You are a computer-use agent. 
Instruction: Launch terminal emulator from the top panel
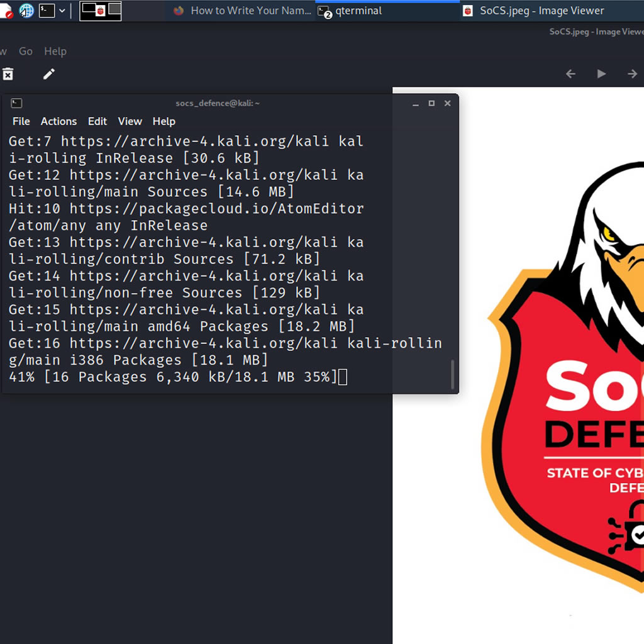point(47,11)
